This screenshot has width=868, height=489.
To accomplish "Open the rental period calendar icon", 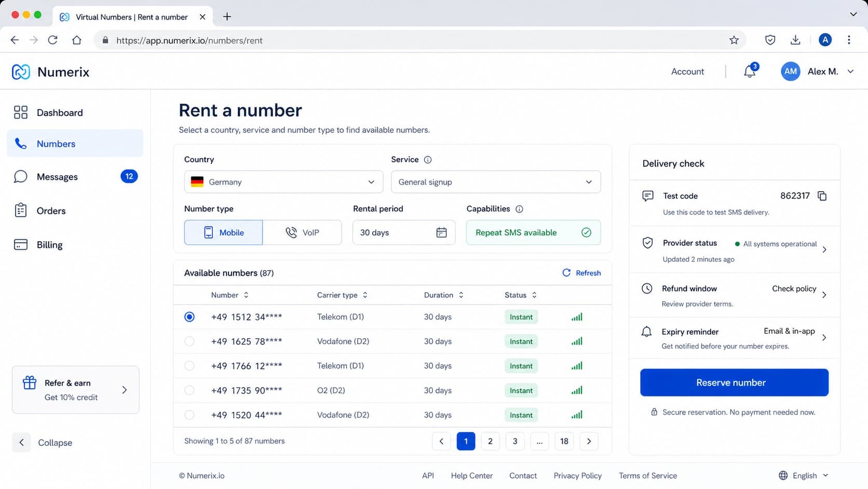I will pyautogui.click(x=441, y=233).
